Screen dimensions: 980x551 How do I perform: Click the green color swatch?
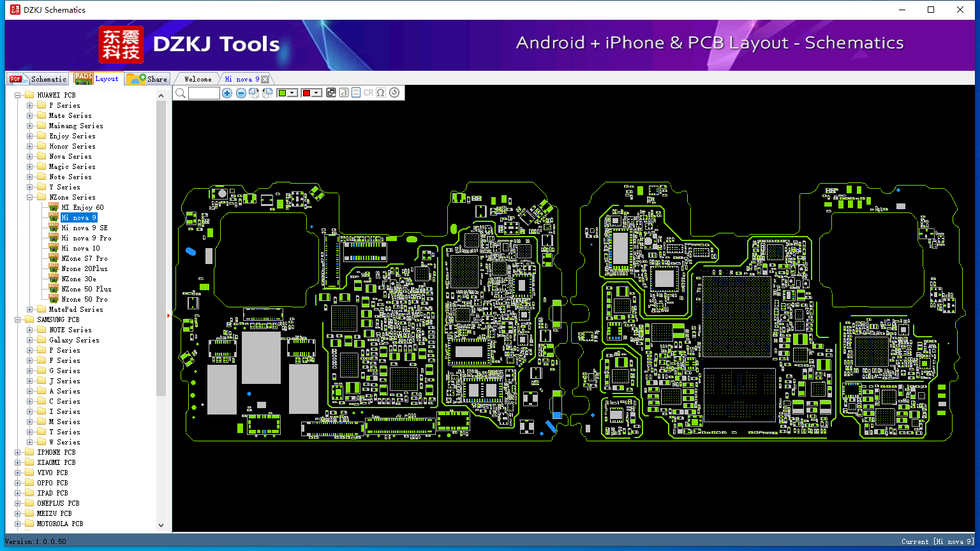pos(282,93)
